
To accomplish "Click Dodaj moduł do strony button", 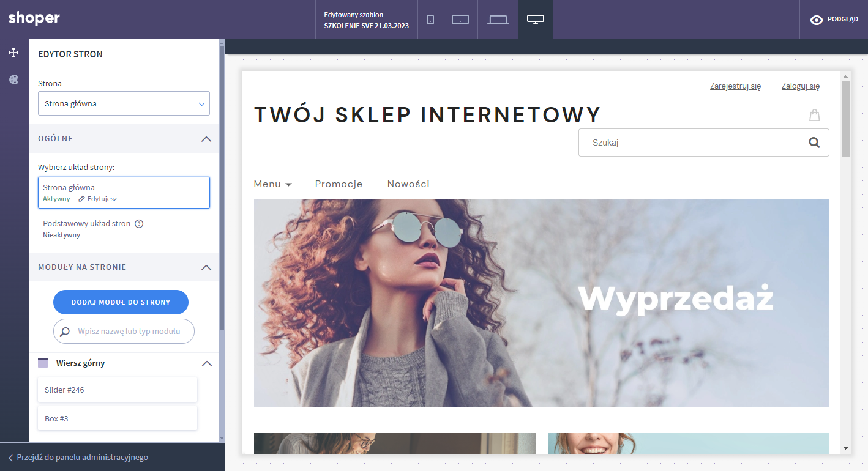I will pyautogui.click(x=121, y=302).
